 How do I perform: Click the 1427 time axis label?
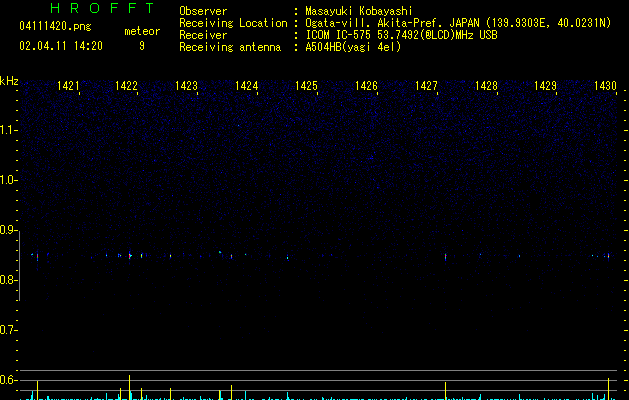coord(426,85)
